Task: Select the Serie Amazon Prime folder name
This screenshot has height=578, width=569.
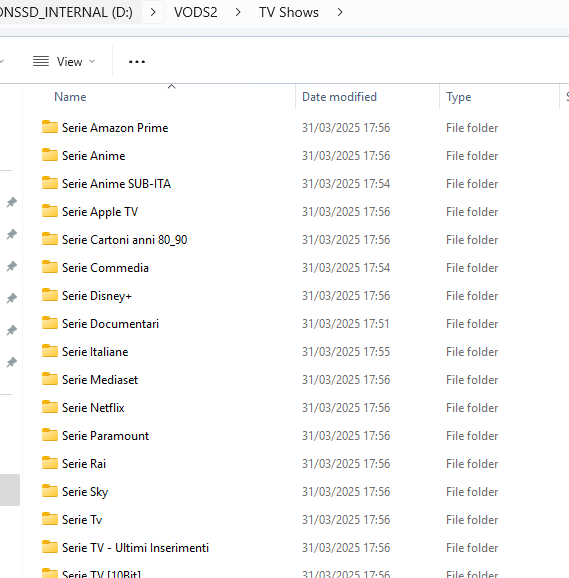Action: [x=115, y=128]
